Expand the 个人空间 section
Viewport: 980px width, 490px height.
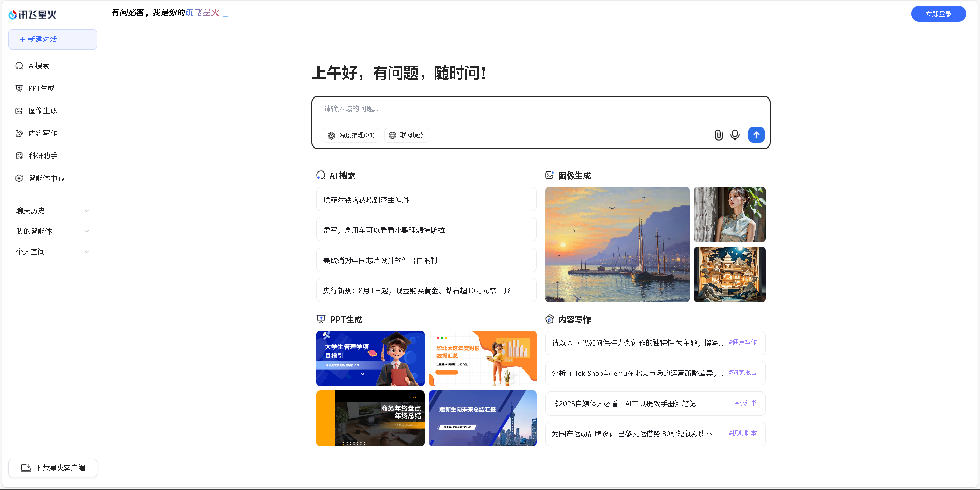pos(52,252)
